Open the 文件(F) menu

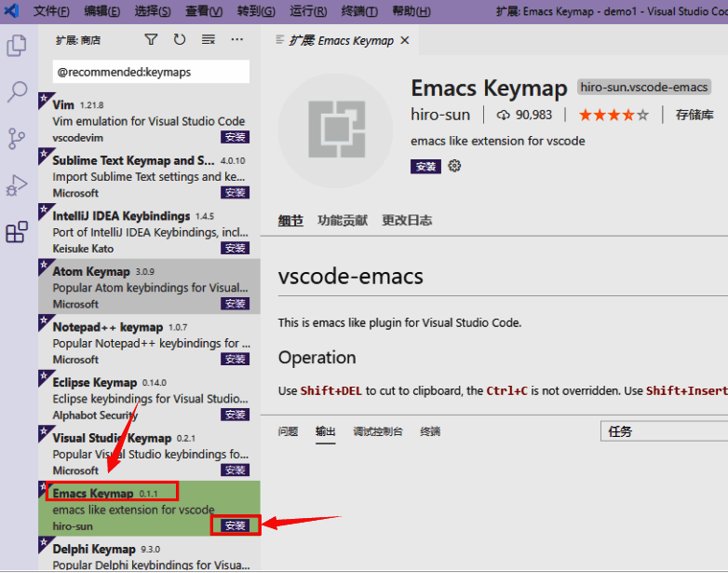(x=51, y=11)
